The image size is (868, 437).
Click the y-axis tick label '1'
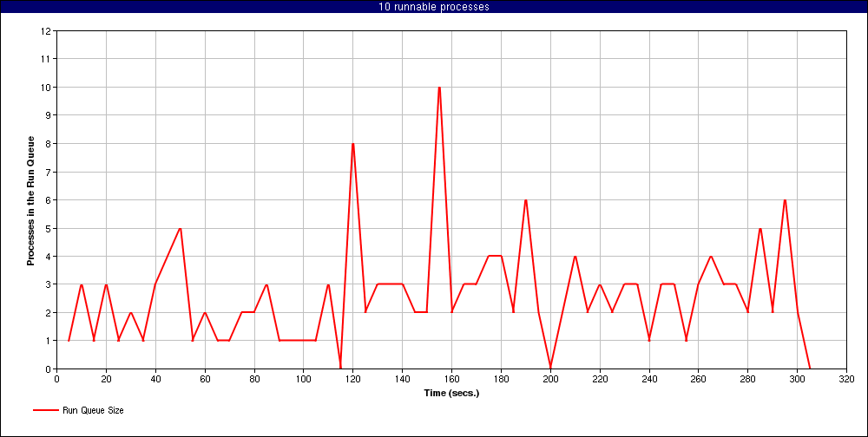tap(48, 341)
